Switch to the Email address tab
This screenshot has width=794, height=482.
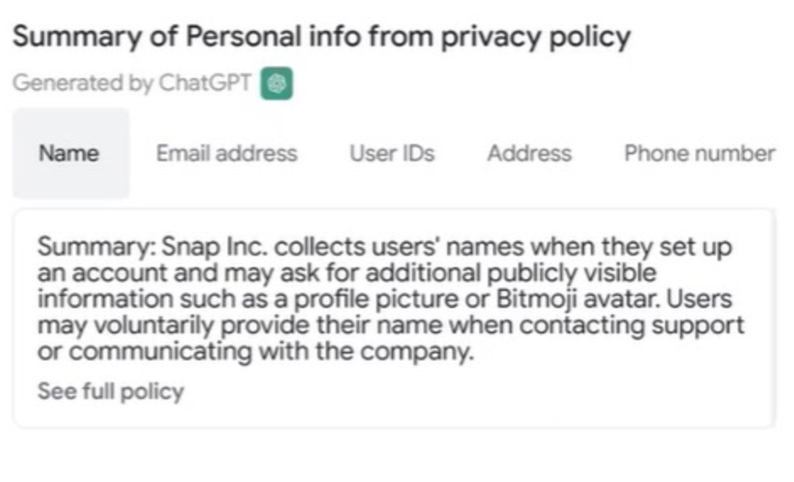click(x=226, y=153)
